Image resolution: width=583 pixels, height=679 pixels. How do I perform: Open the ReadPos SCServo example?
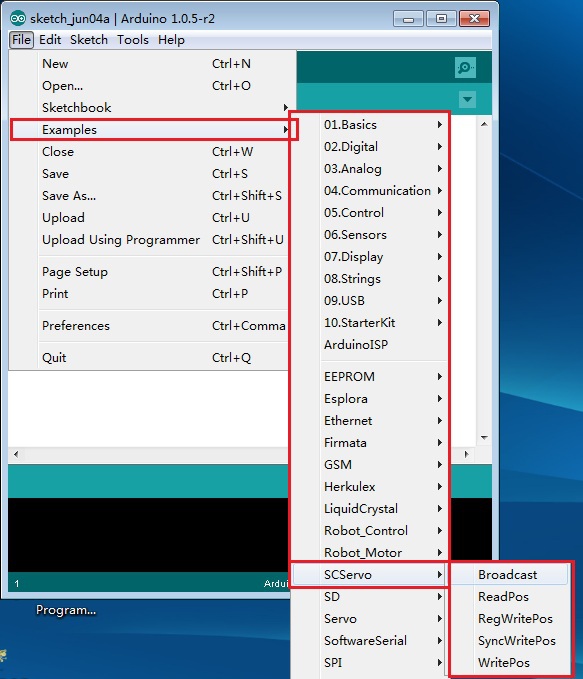510,597
